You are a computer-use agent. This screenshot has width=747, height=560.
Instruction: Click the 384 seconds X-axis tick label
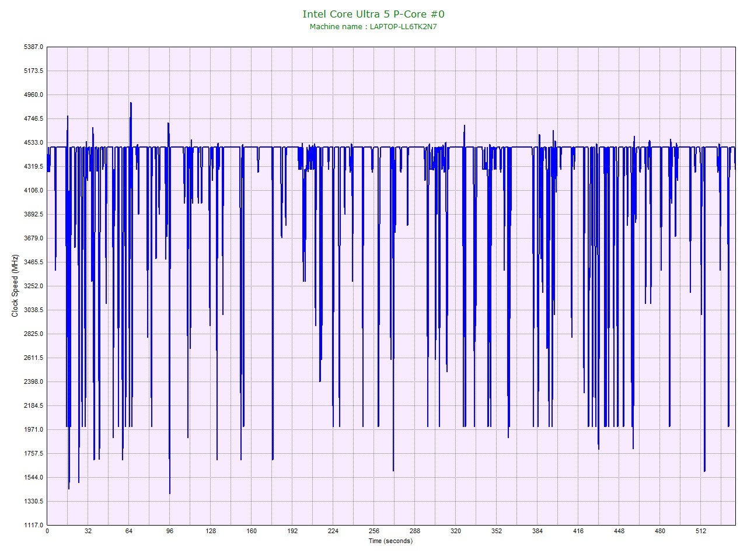537,531
